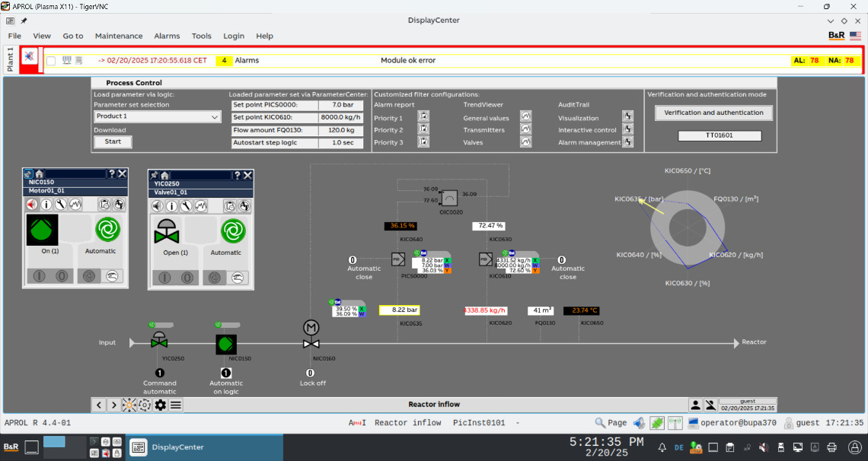Click the wrench icon in NIC0150 faceplate
Image resolution: width=868 pixels, height=461 pixels.
[61, 205]
